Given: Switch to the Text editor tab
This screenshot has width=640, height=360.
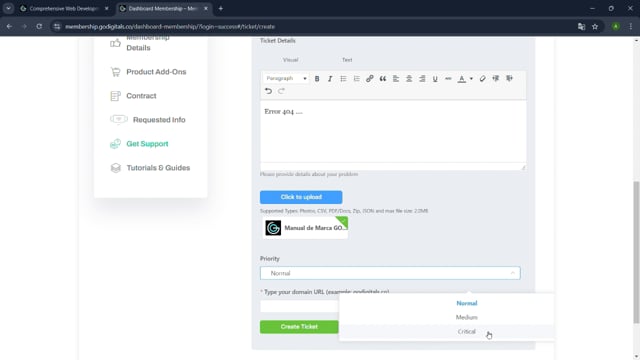Looking at the screenshot, I should [347, 60].
